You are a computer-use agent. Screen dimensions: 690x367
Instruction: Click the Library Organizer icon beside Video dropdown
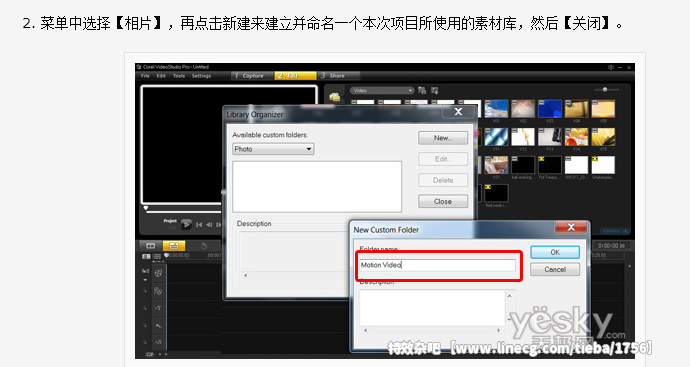click(422, 90)
